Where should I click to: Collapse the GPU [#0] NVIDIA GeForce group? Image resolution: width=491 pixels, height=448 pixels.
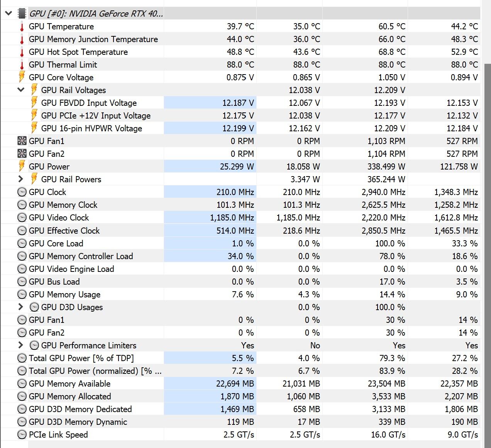pyautogui.click(x=8, y=14)
